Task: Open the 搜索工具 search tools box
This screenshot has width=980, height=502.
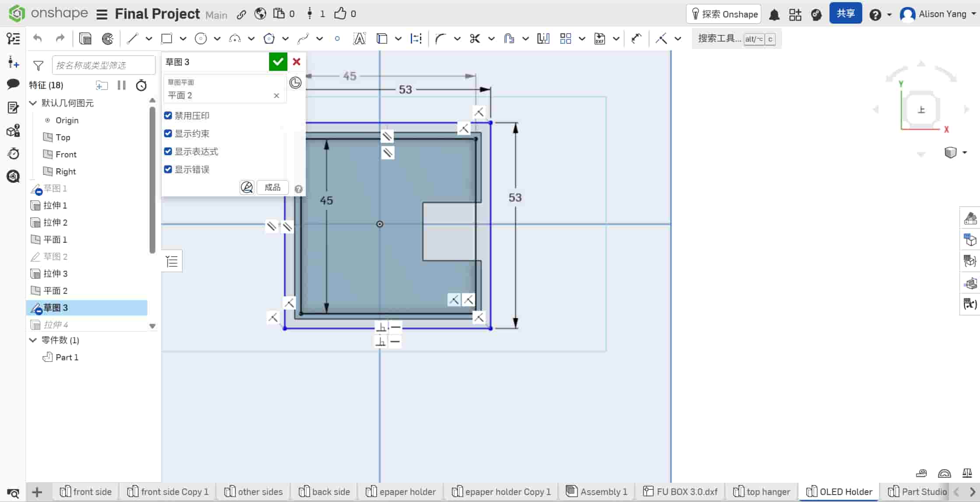Action: pos(736,38)
